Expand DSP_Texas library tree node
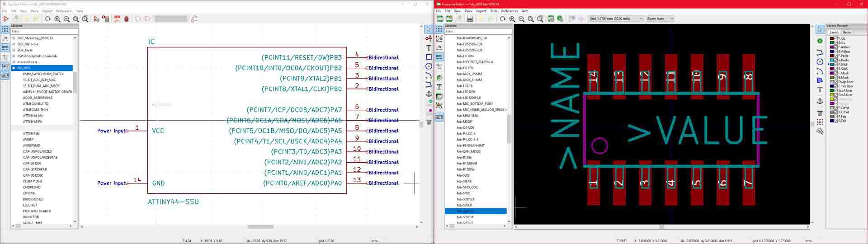 tap(14, 50)
